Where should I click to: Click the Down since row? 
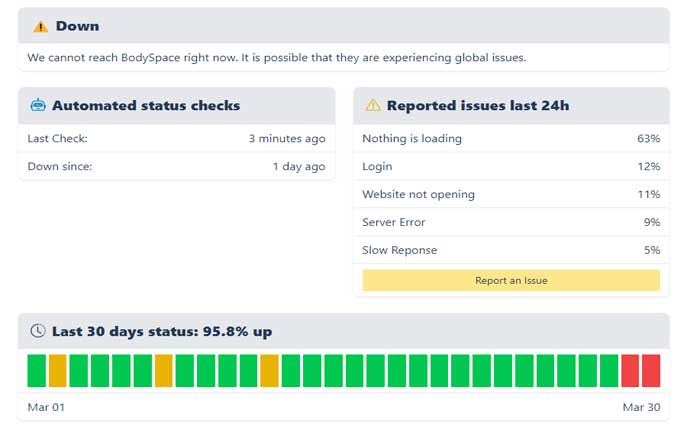tap(176, 166)
